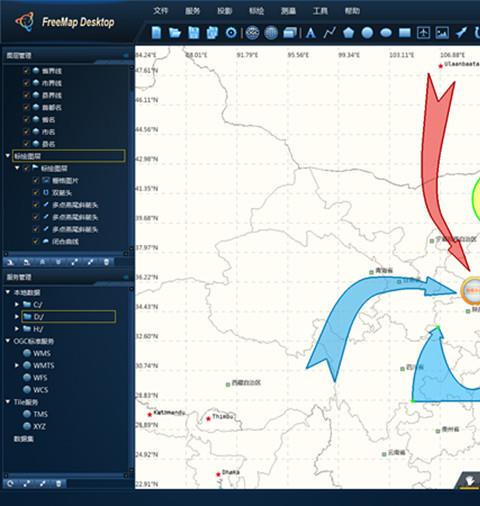Select the rectangle drawing tool
The image size is (480, 506).
click(x=405, y=33)
